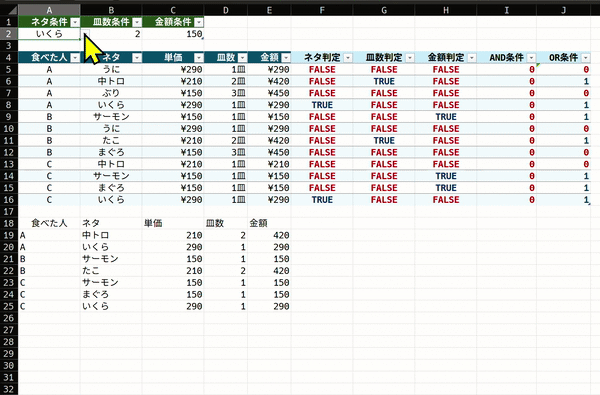Click サーモン cell in row 9
Viewport: 600px width, 395px height.
click(x=111, y=117)
